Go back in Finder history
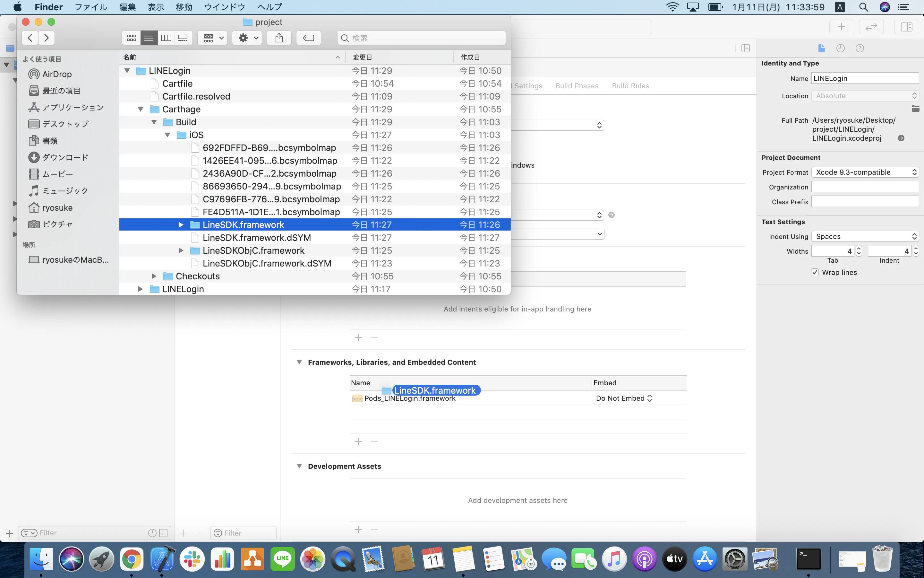This screenshot has width=924, height=578. pos(30,38)
